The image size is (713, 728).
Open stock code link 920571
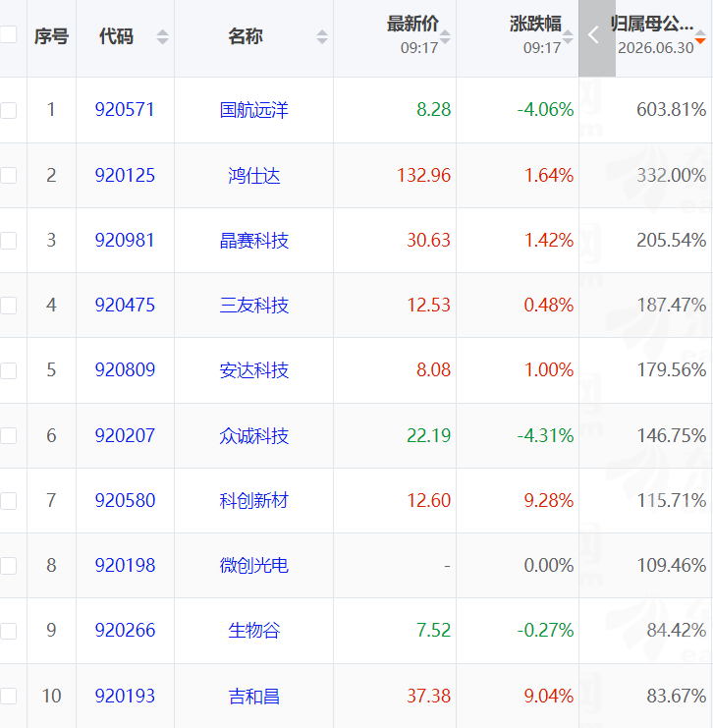point(125,110)
